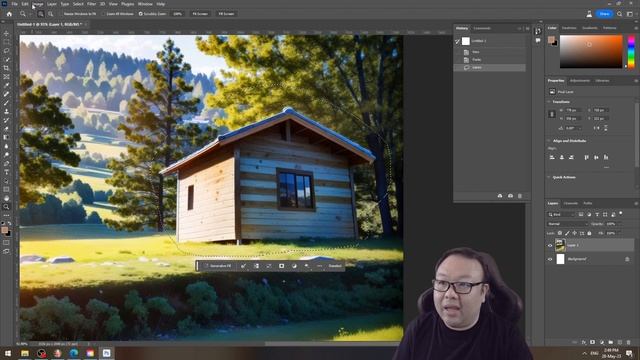
Task: Open the Image menu
Action: click(38, 4)
